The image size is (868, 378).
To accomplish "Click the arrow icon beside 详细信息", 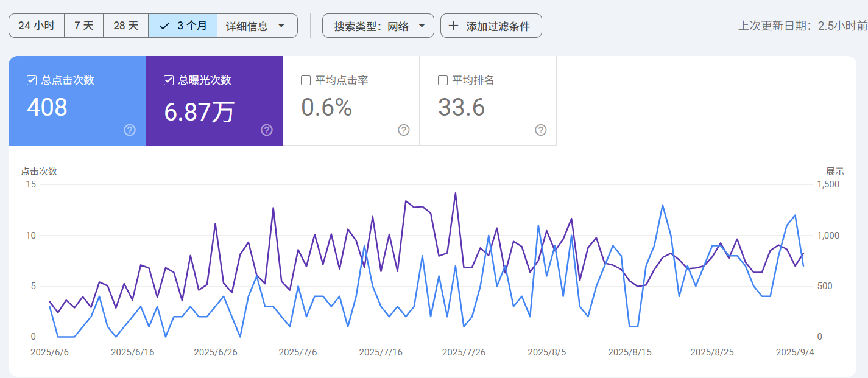I will 281,26.
